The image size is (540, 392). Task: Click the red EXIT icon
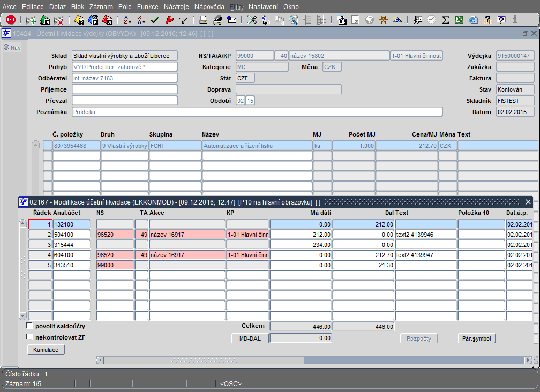pos(11,20)
